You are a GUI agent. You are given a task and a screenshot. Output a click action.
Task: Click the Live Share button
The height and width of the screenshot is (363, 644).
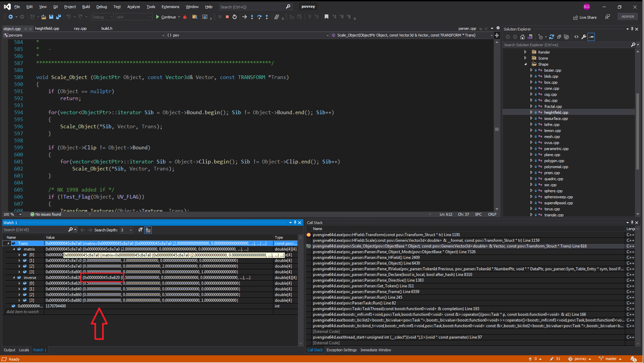(585, 17)
